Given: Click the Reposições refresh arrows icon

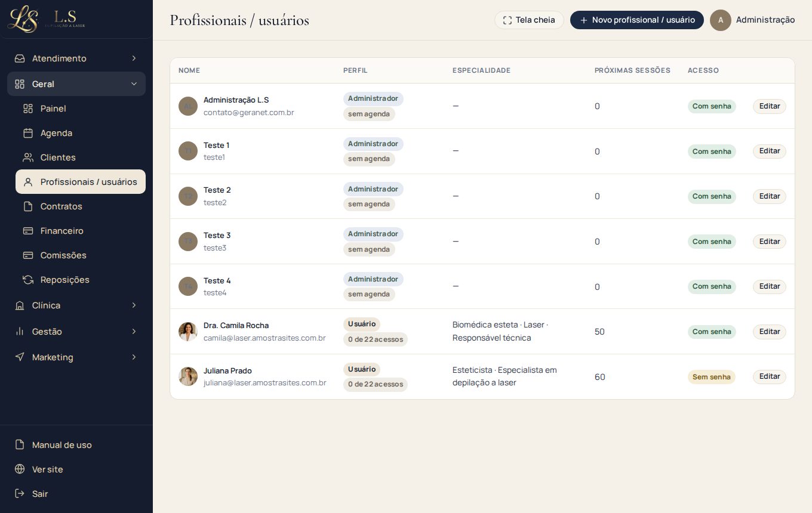Looking at the screenshot, I should (28, 280).
